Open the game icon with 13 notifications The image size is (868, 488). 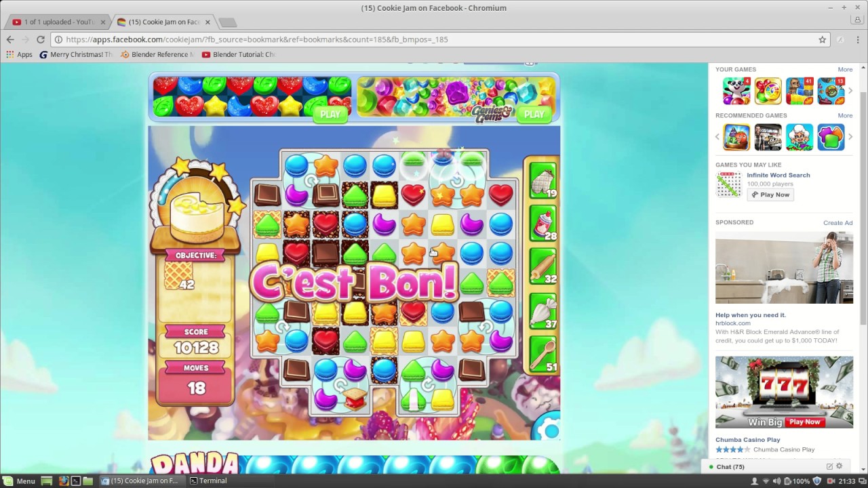(831, 91)
